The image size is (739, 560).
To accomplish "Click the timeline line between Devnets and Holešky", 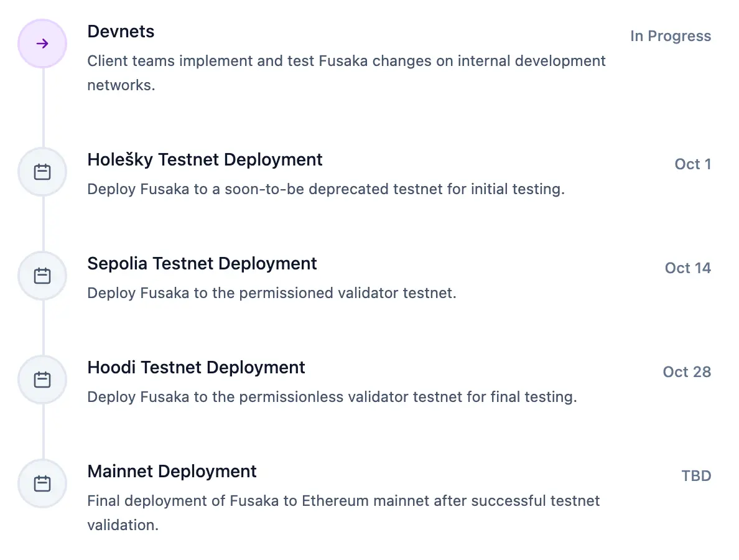I will point(44,108).
